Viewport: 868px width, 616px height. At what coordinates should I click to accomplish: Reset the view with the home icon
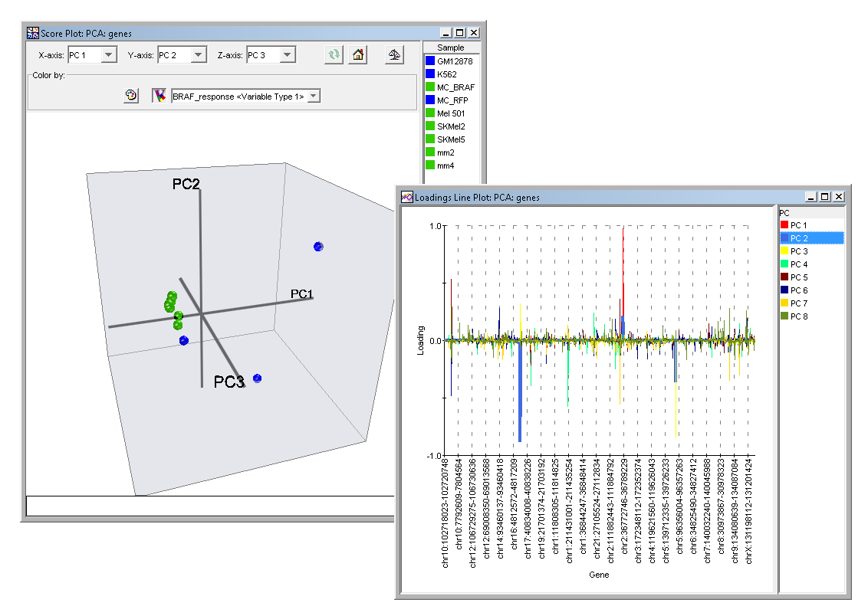click(357, 55)
